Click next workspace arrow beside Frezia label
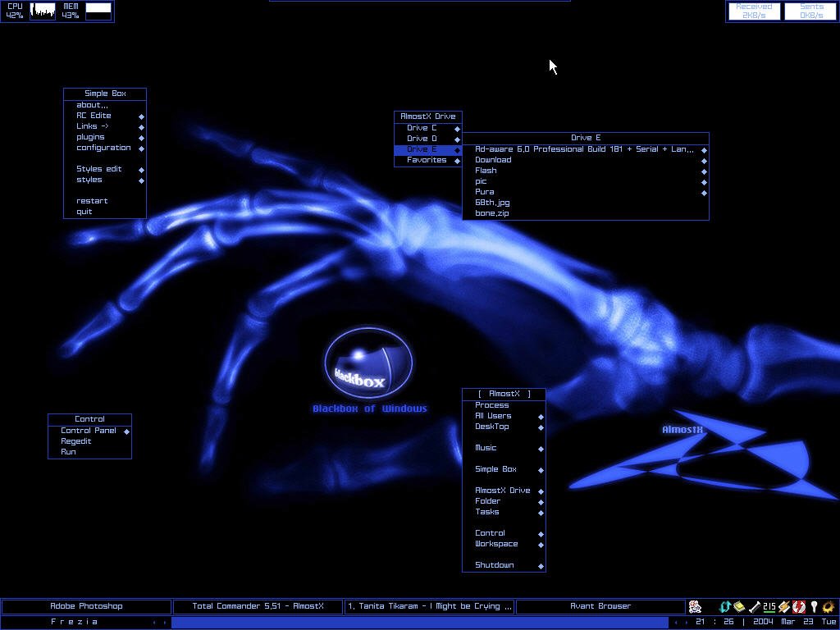The image size is (840, 630). (164, 623)
